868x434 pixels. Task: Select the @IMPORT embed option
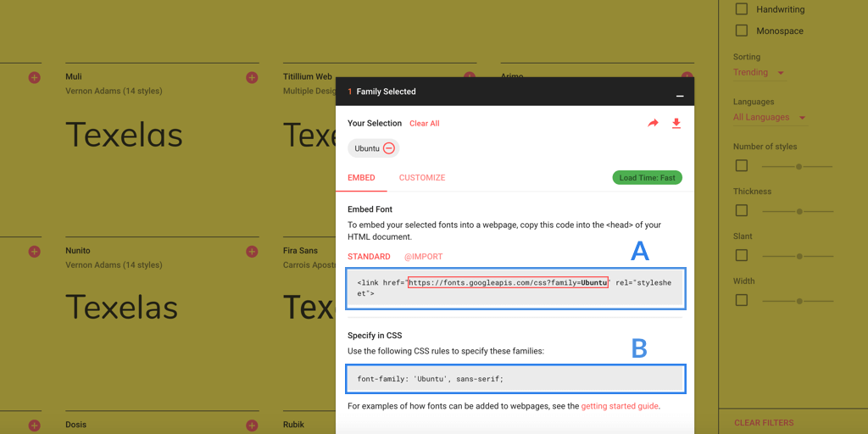click(x=423, y=257)
